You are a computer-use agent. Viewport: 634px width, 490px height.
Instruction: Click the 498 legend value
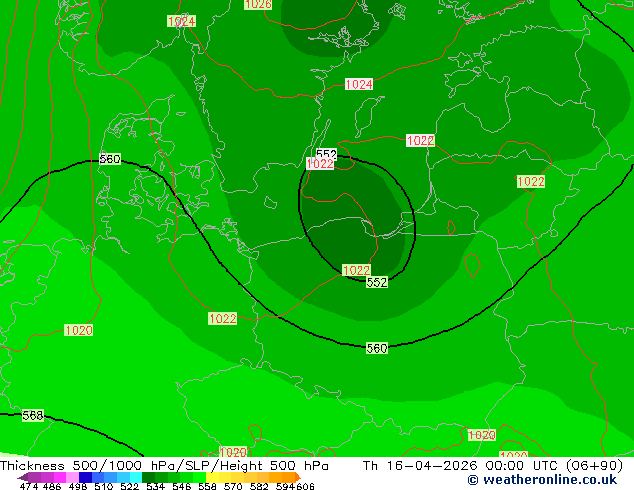click(x=78, y=486)
